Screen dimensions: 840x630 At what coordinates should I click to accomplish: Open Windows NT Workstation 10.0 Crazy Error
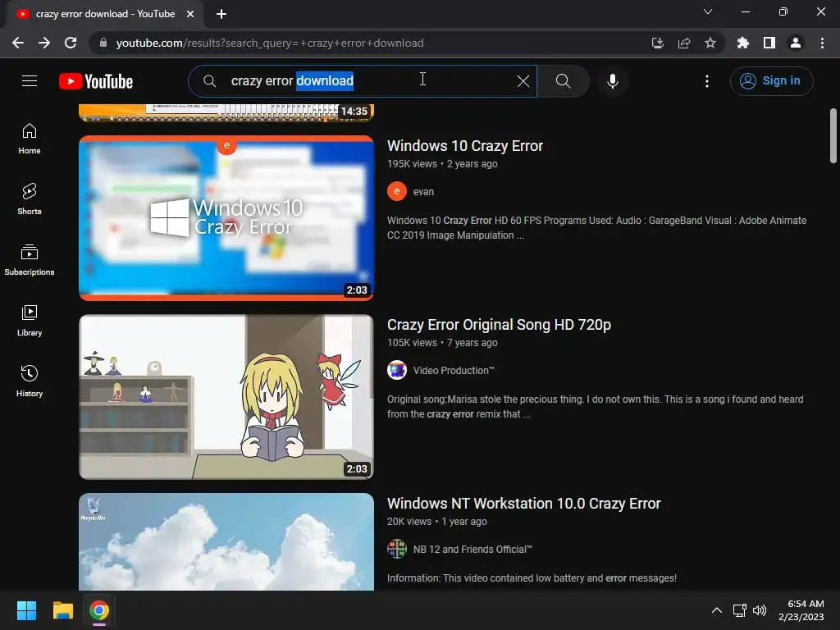(523, 504)
